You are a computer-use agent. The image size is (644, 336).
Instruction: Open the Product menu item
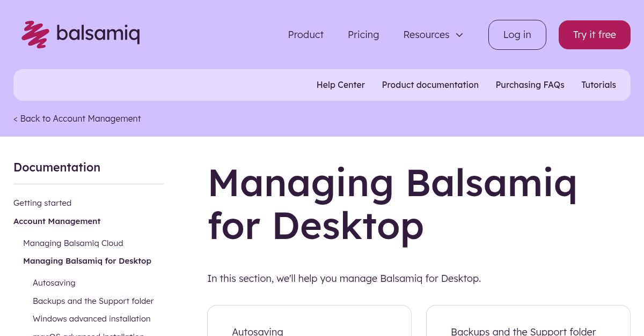[305, 34]
